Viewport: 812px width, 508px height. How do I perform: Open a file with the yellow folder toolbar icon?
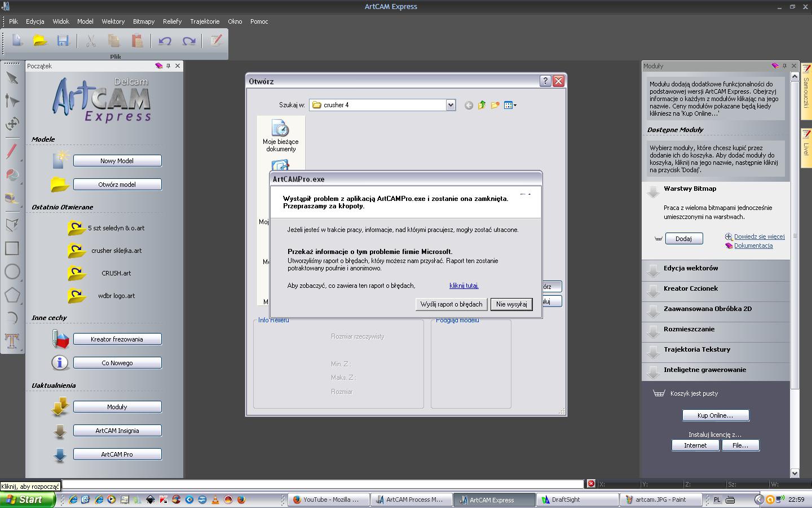(40, 40)
